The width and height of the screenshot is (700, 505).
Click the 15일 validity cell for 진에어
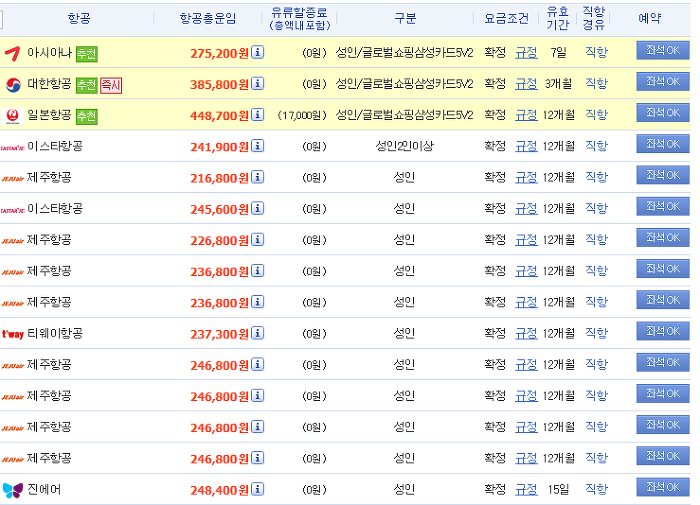coord(558,490)
